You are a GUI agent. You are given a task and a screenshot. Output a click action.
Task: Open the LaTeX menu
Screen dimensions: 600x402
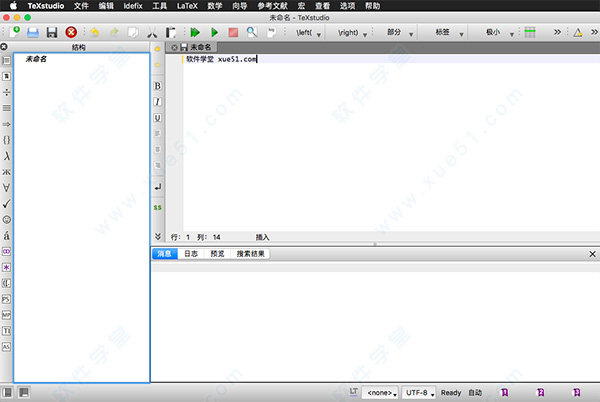[x=187, y=6]
